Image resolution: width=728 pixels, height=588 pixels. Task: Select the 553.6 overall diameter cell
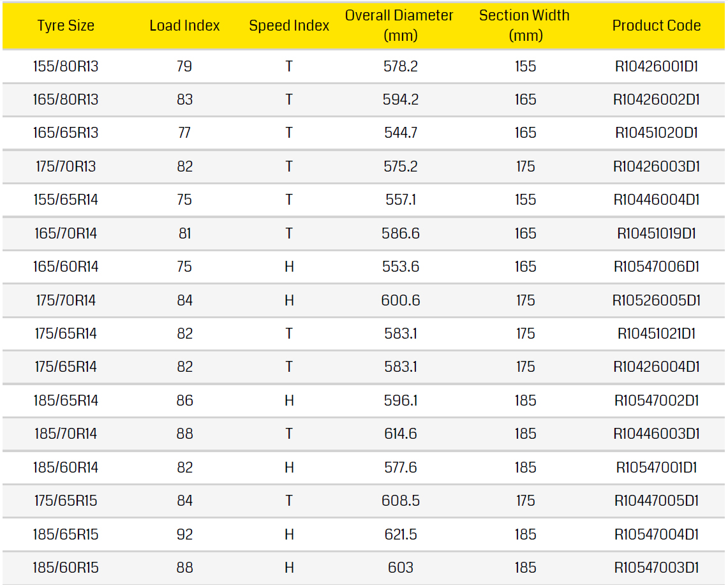point(401,267)
